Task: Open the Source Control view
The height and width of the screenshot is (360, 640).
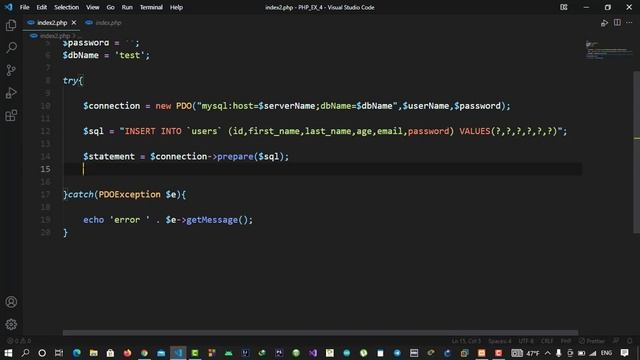Action: pos(11,70)
